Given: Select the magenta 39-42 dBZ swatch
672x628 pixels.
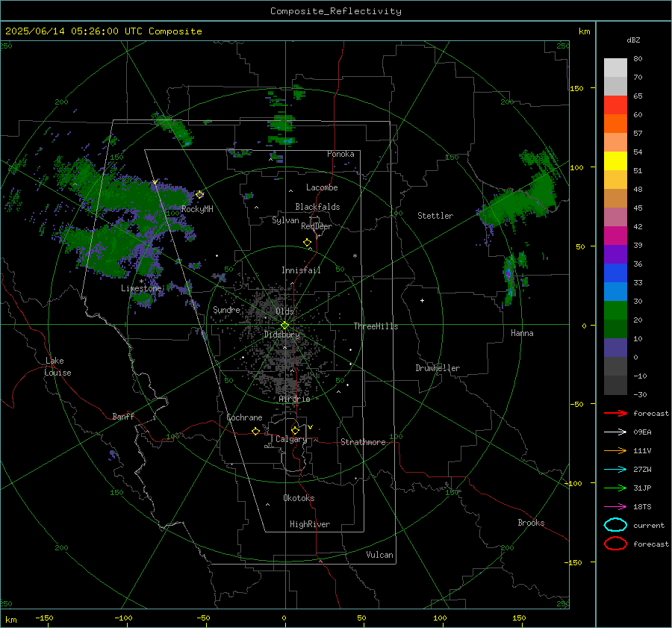Looking at the screenshot, I should pos(615,236).
